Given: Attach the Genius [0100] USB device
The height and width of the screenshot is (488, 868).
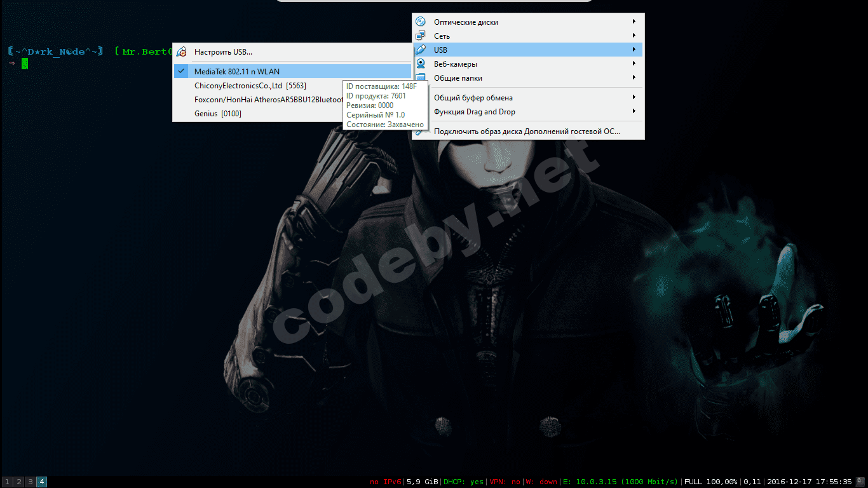Looking at the screenshot, I should [258, 114].
